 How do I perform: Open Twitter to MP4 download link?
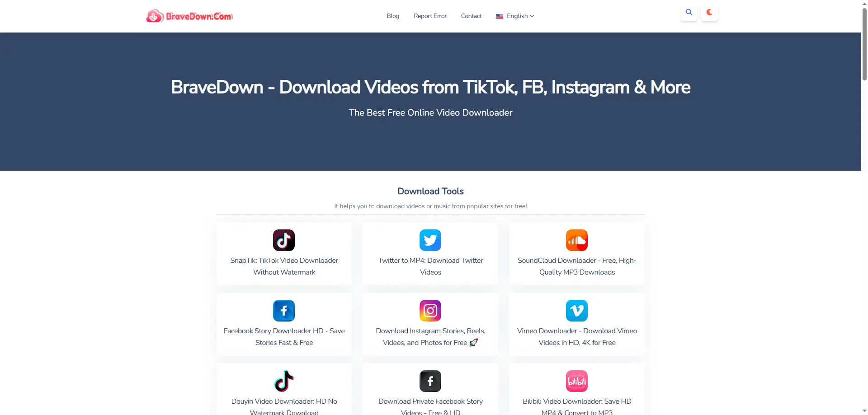(x=430, y=266)
